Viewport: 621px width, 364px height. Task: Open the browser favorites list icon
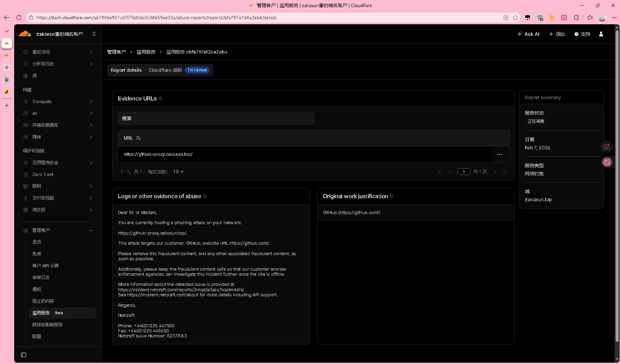pos(590,18)
